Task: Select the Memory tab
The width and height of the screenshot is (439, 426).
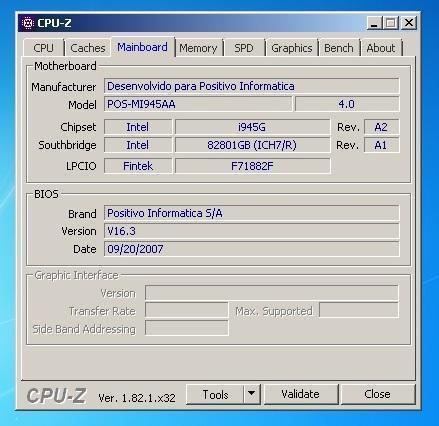Action: 198,48
